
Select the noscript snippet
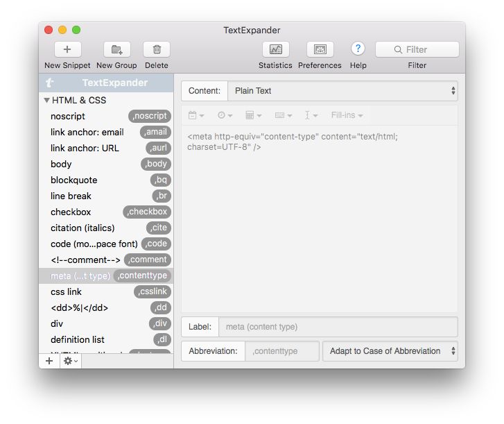click(106, 116)
